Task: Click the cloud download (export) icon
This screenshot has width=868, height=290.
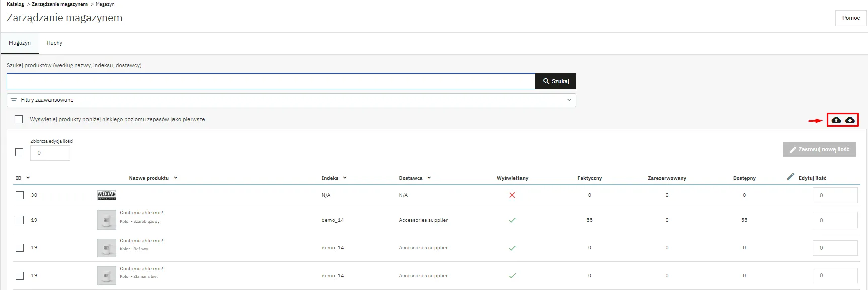Action: 850,120
